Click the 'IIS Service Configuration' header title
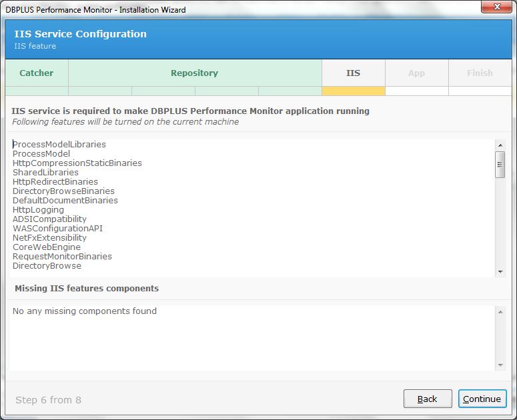517x420 pixels. (80, 34)
